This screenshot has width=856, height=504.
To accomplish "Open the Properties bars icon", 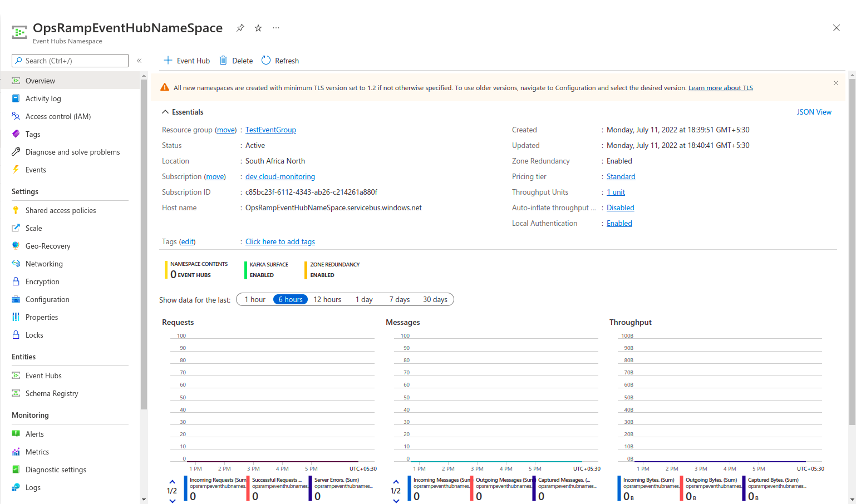I will point(16,317).
